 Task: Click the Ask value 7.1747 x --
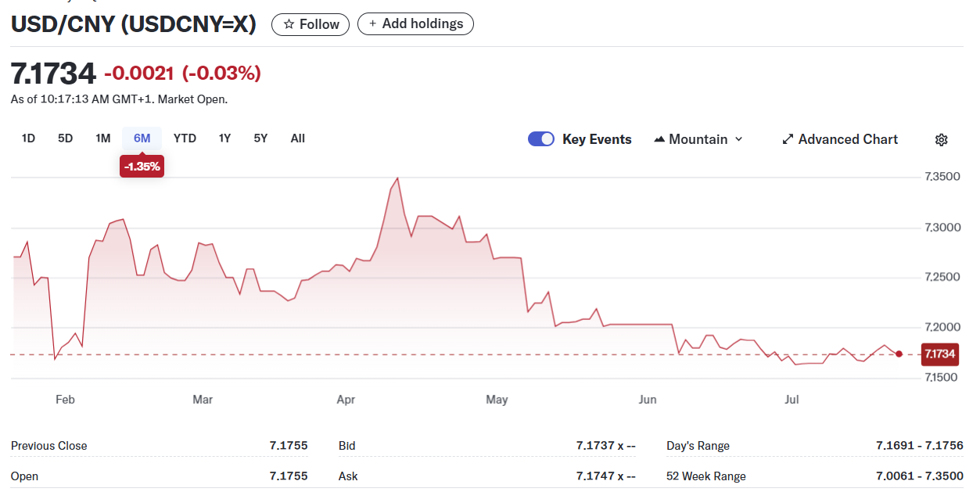tap(606, 476)
